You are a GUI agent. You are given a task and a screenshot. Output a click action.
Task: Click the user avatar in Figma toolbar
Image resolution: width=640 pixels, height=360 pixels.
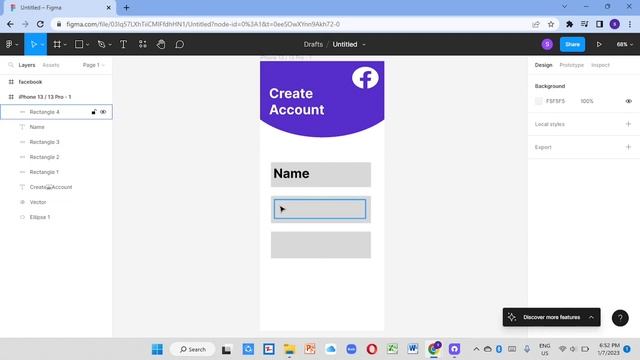[547, 44]
